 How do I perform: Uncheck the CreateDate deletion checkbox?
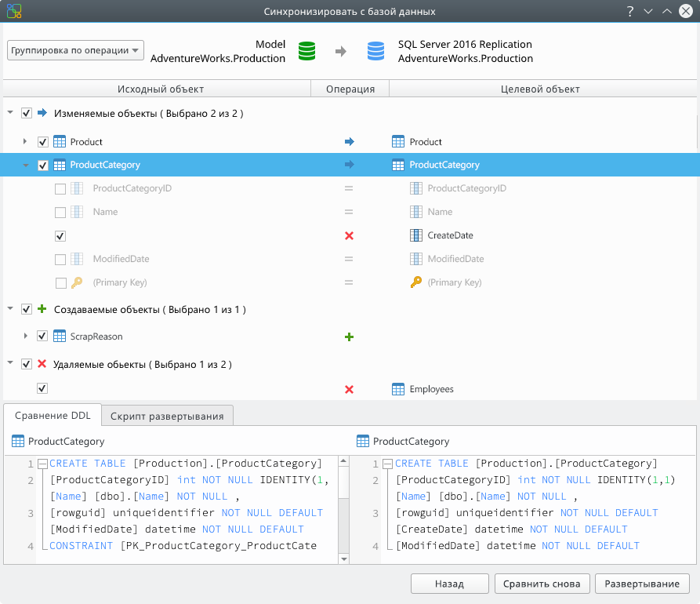(x=60, y=236)
